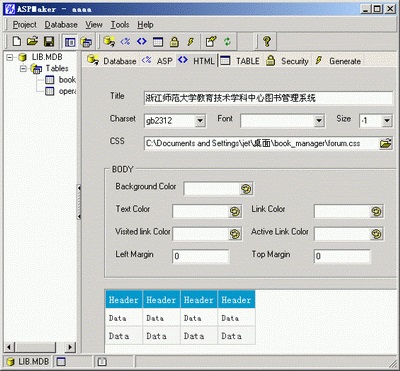Click the Visited link Color field
Screen dimensions: 400x371
pos(200,234)
